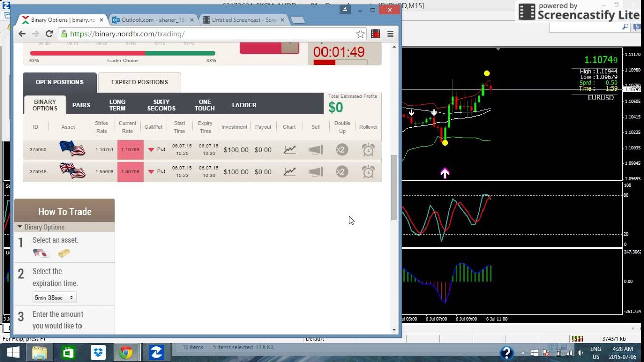Click the yellow dot at chart high

(x=487, y=73)
